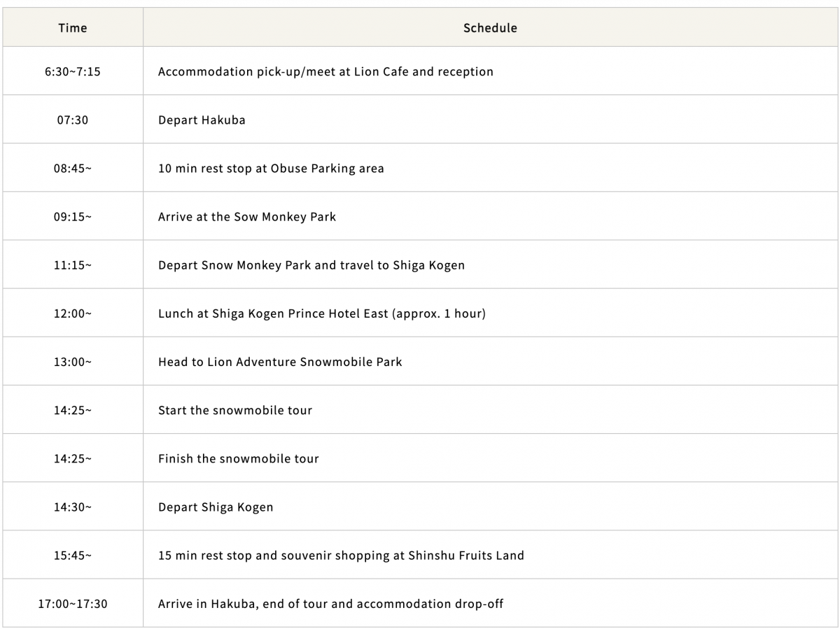The height and width of the screenshot is (629, 840).
Task: Click the time beside "Finish the snowmobile tour"
Action: pos(73,458)
